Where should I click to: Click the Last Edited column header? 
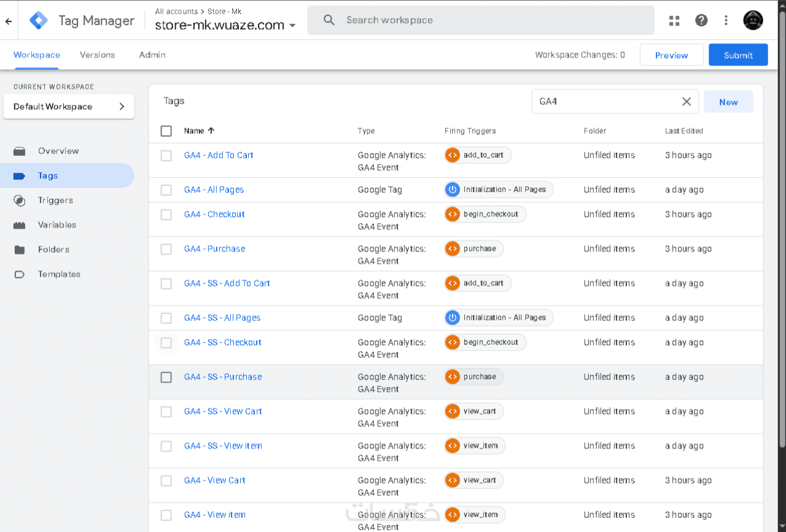point(684,131)
